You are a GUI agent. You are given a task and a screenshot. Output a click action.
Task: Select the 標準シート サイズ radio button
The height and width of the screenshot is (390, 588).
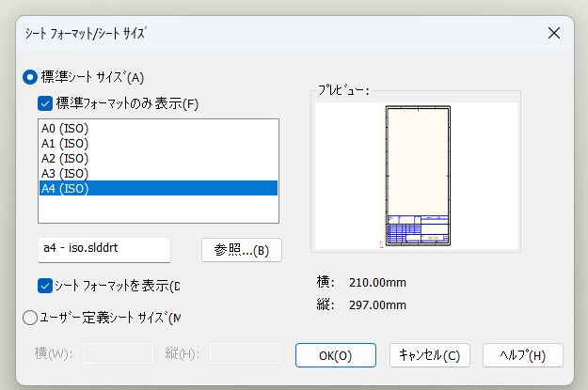(x=30, y=77)
